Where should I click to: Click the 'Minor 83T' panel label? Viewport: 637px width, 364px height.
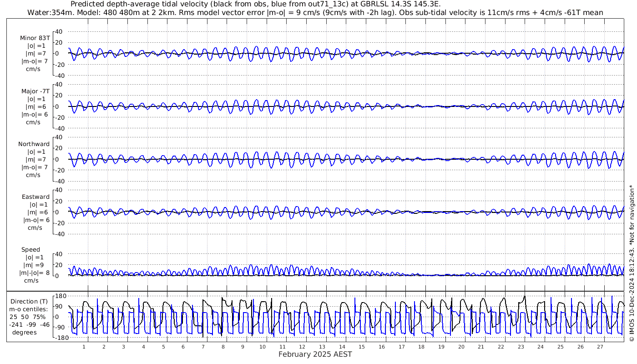coord(35,38)
